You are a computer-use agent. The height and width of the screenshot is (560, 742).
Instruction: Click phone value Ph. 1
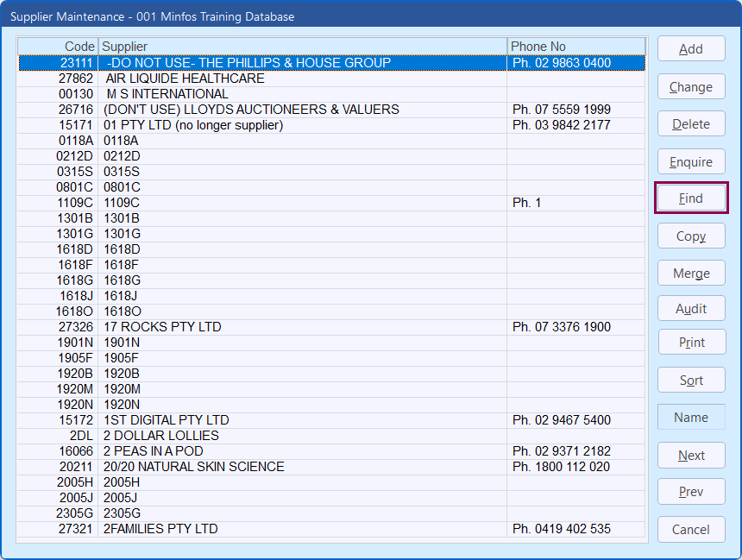pos(526,203)
